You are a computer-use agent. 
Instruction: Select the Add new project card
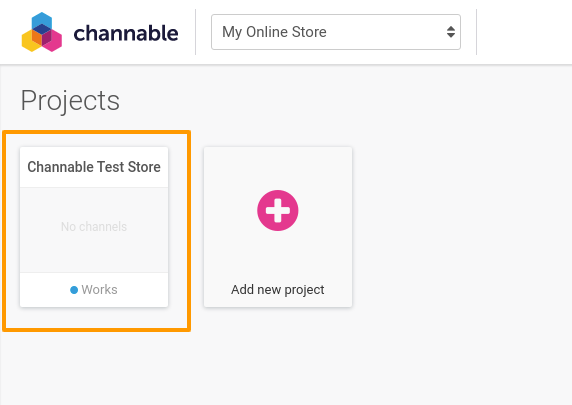(x=278, y=227)
